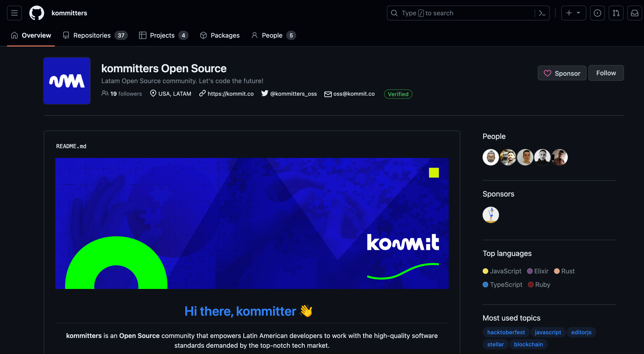644x354 pixels.
Task: Click the kommitters organization avatar logo
Action: click(67, 81)
